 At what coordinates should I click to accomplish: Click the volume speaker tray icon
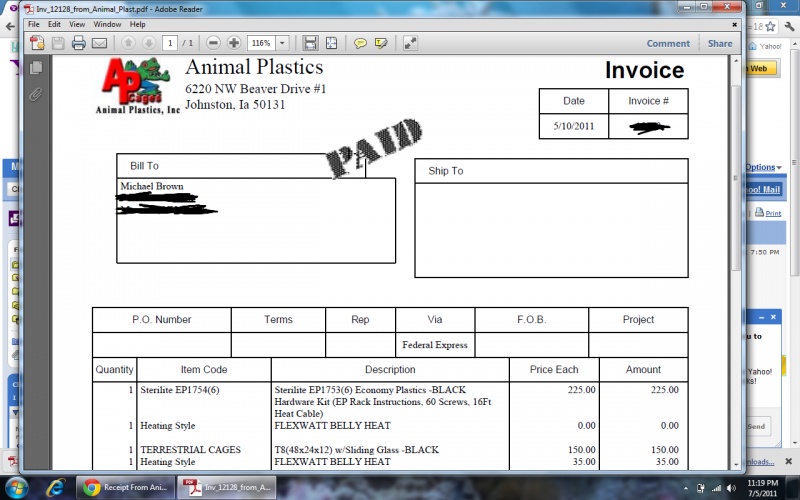(x=732, y=488)
